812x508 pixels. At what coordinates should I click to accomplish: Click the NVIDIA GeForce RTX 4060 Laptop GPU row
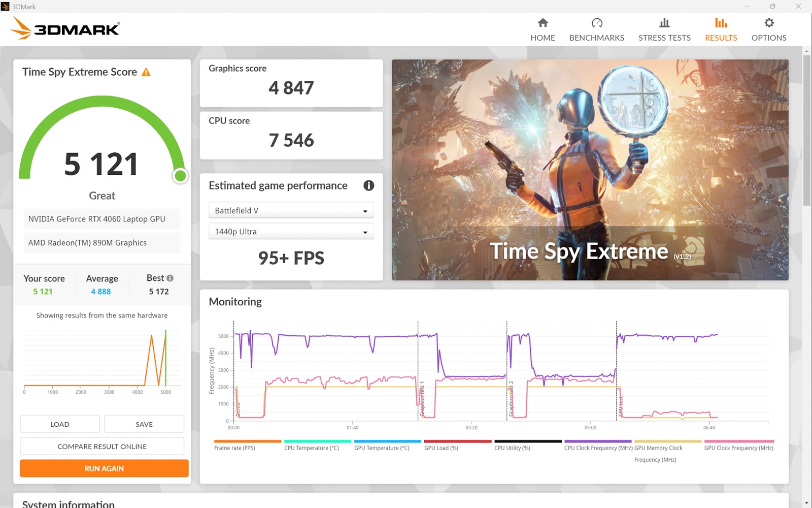coord(102,219)
